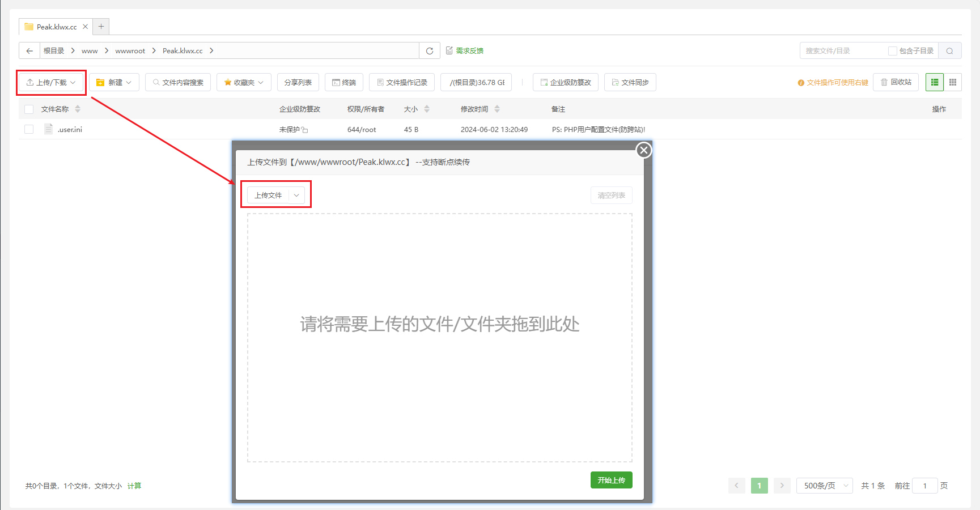
Task: Open 上传文件 dropdown arrow in dialog
Action: (x=296, y=195)
